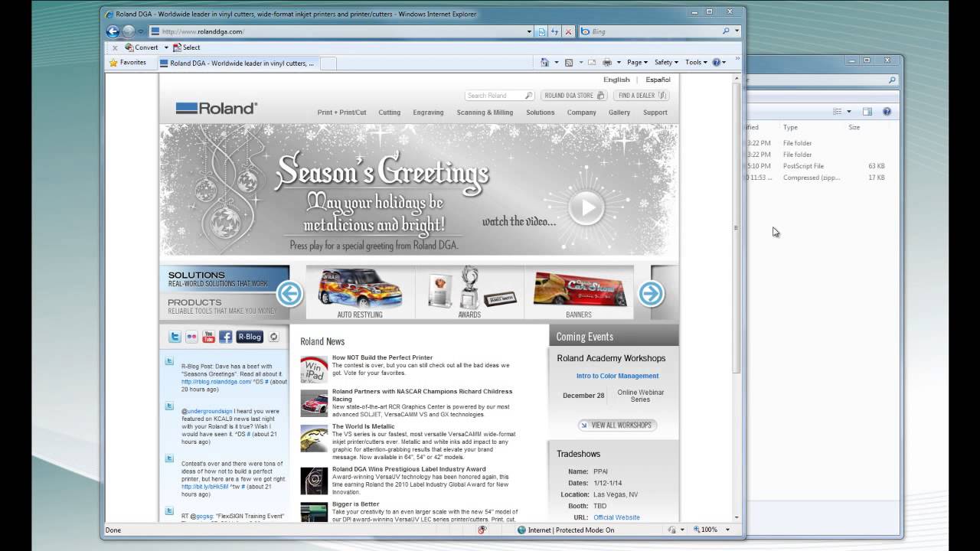
Task: Open the Awards thumbnail
Action: 469,292
